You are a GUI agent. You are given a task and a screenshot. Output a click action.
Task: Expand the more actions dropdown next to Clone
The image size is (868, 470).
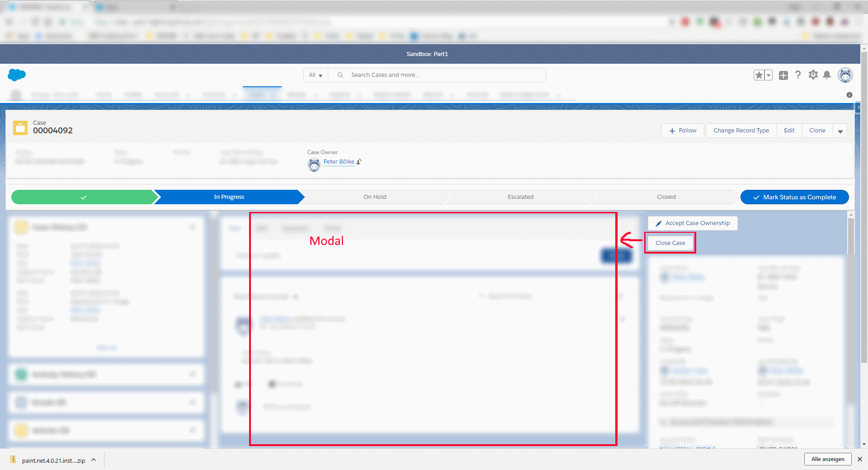coord(840,131)
